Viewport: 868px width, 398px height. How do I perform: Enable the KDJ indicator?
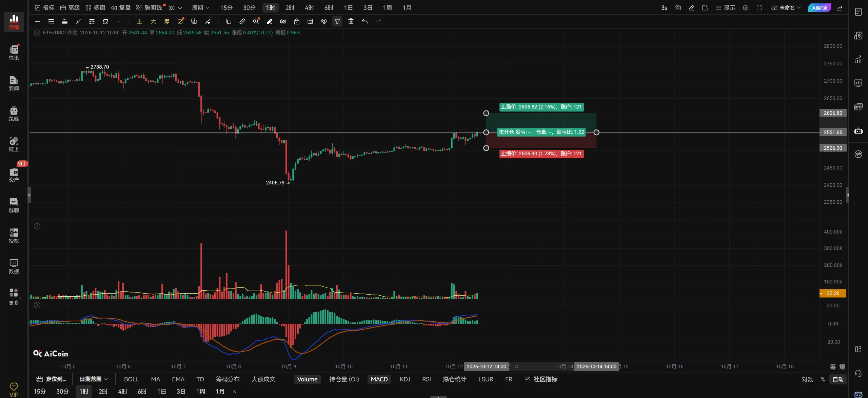pyautogui.click(x=405, y=379)
